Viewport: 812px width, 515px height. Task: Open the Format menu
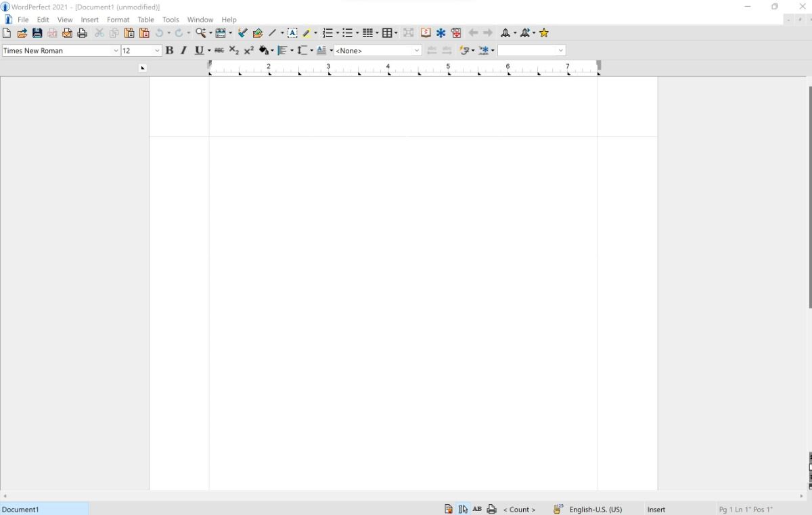[x=118, y=20]
